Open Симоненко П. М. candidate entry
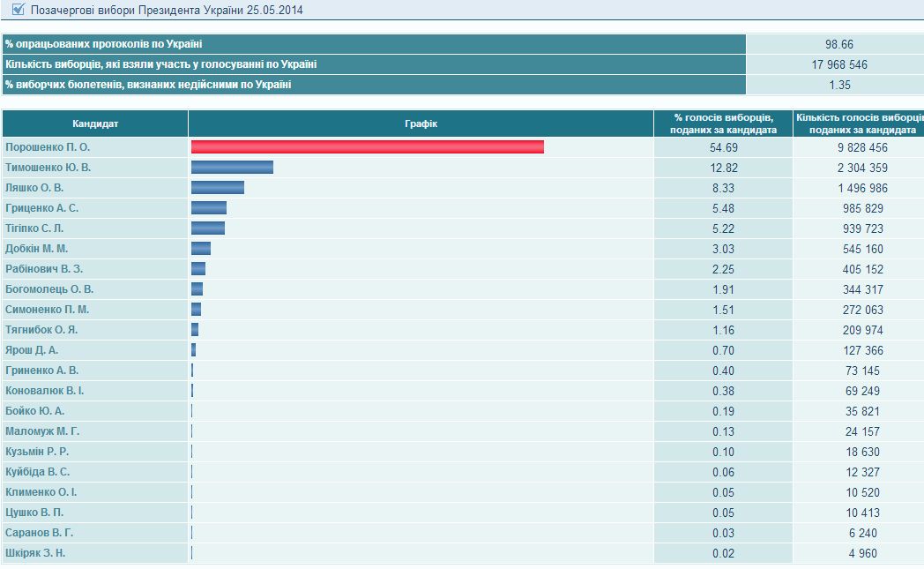Image resolution: width=924 pixels, height=569 pixels. pyautogui.click(x=47, y=310)
